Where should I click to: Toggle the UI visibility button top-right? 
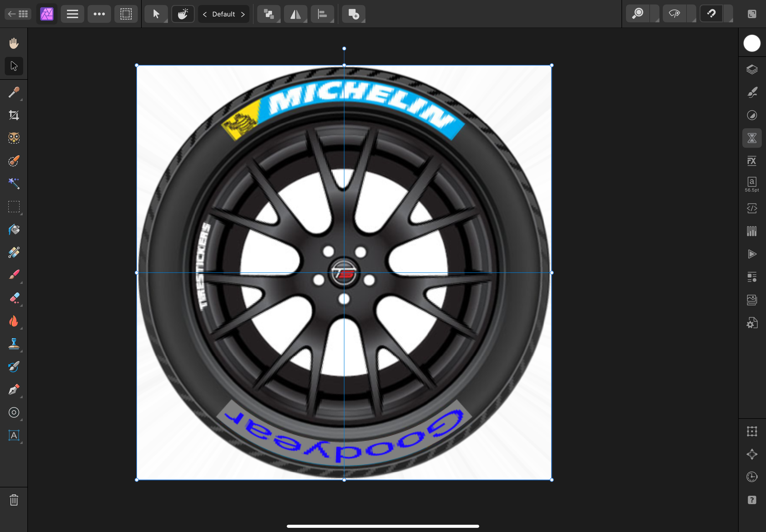pyautogui.click(x=752, y=14)
